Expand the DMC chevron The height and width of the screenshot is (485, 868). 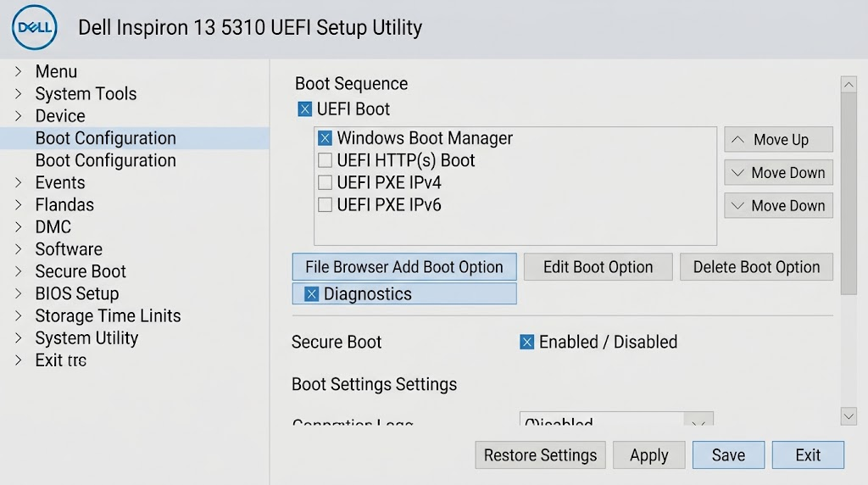point(19,226)
